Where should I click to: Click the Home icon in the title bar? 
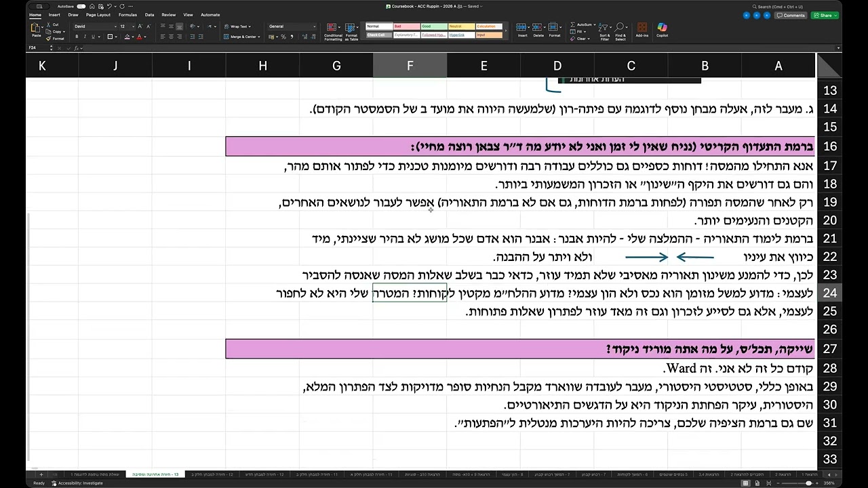coord(92,6)
